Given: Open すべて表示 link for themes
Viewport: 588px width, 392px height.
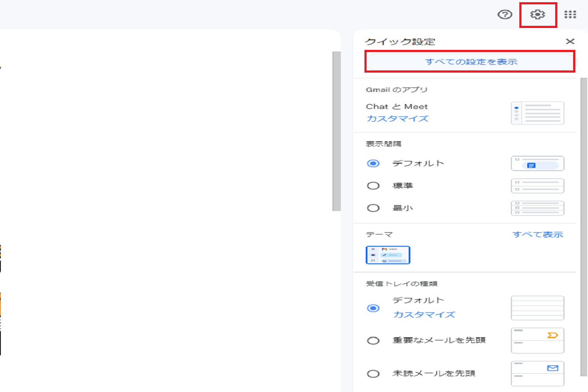Looking at the screenshot, I should 538,234.
